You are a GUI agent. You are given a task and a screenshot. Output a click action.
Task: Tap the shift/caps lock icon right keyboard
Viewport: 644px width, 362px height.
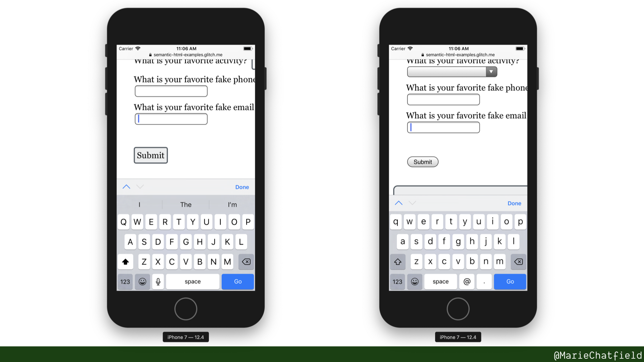[397, 261]
